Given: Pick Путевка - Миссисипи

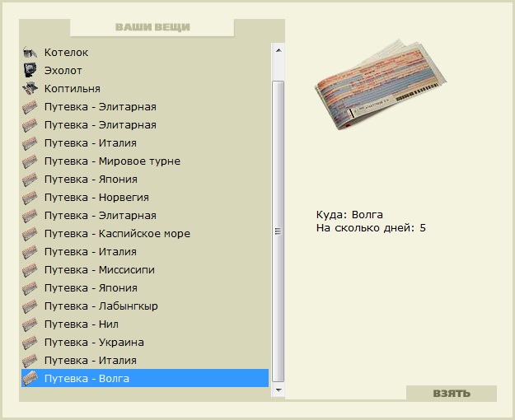Looking at the screenshot, I should (100, 269).
